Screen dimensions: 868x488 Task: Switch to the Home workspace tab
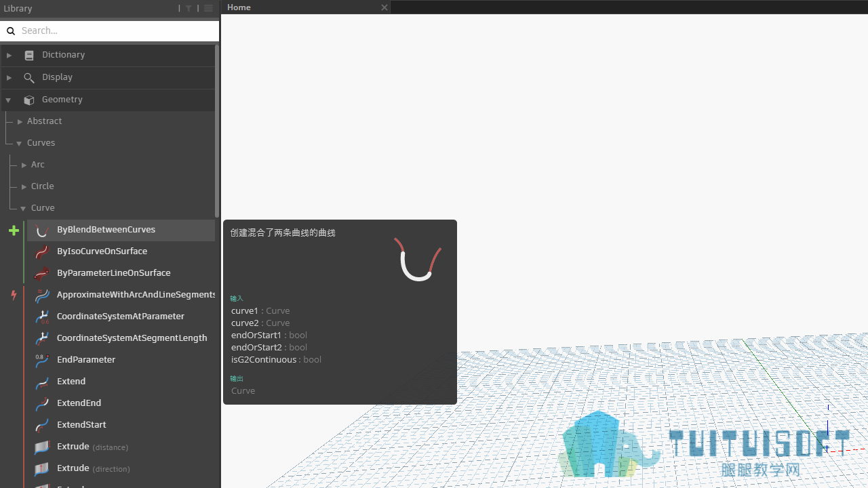point(306,7)
